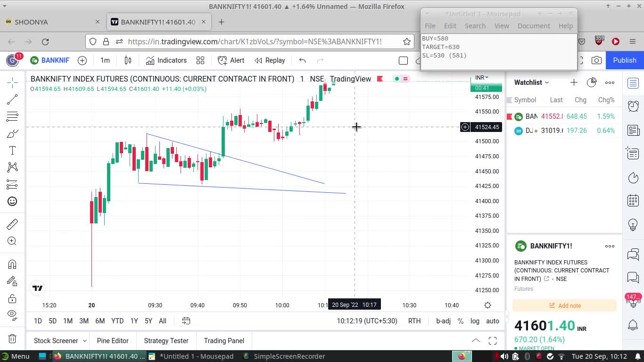Open the time axis settings gear
This screenshot has width=644, height=362.
click(488, 305)
